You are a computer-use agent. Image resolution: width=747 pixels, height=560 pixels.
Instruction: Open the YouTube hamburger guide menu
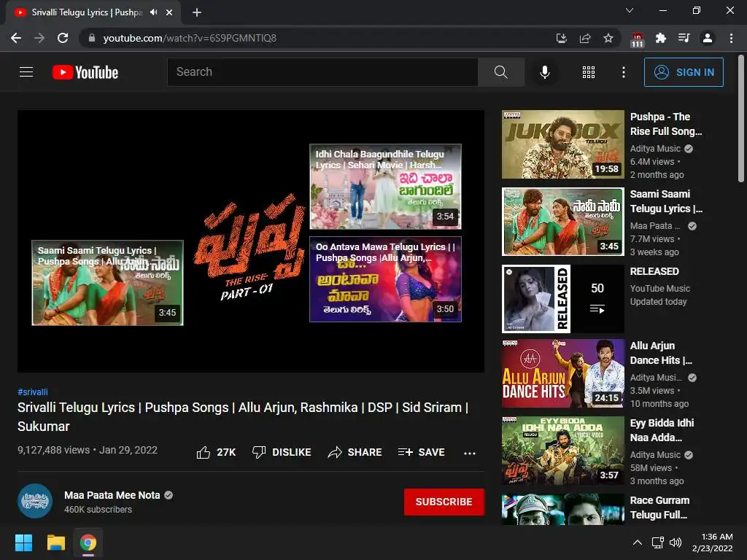(26, 72)
